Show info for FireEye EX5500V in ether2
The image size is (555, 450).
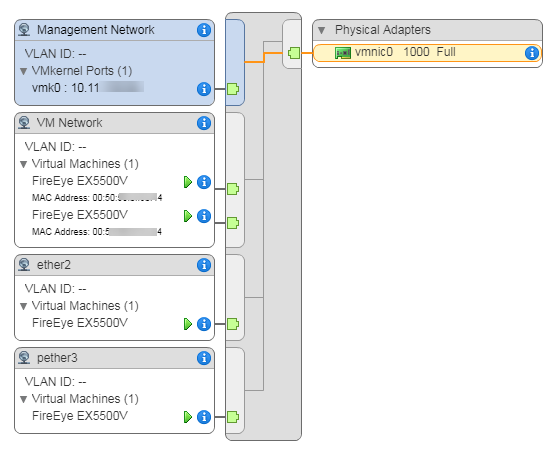[204, 324]
